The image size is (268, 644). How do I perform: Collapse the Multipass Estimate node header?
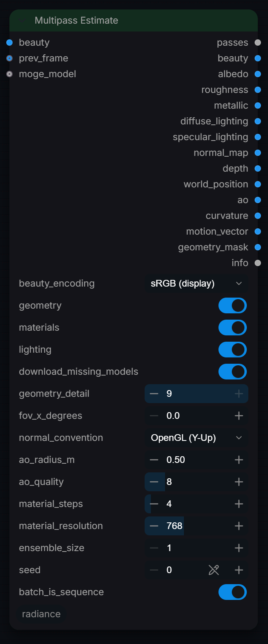tap(23, 20)
